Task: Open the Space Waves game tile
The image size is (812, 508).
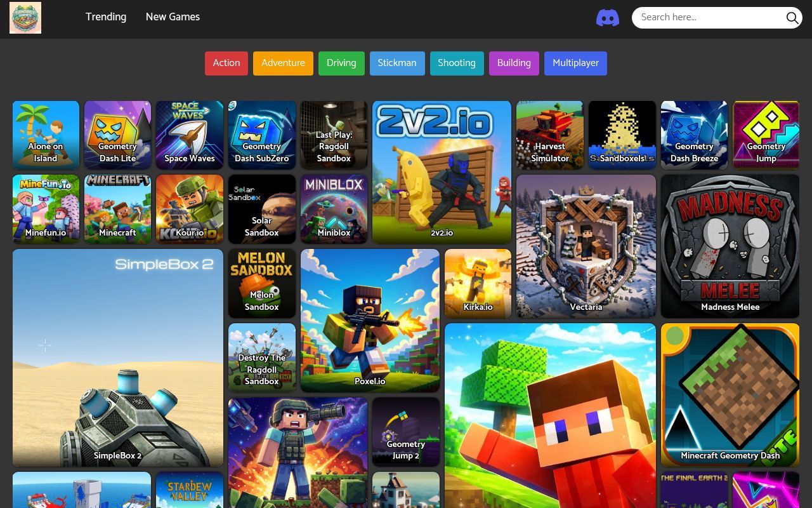Action: pyautogui.click(x=190, y=135)
